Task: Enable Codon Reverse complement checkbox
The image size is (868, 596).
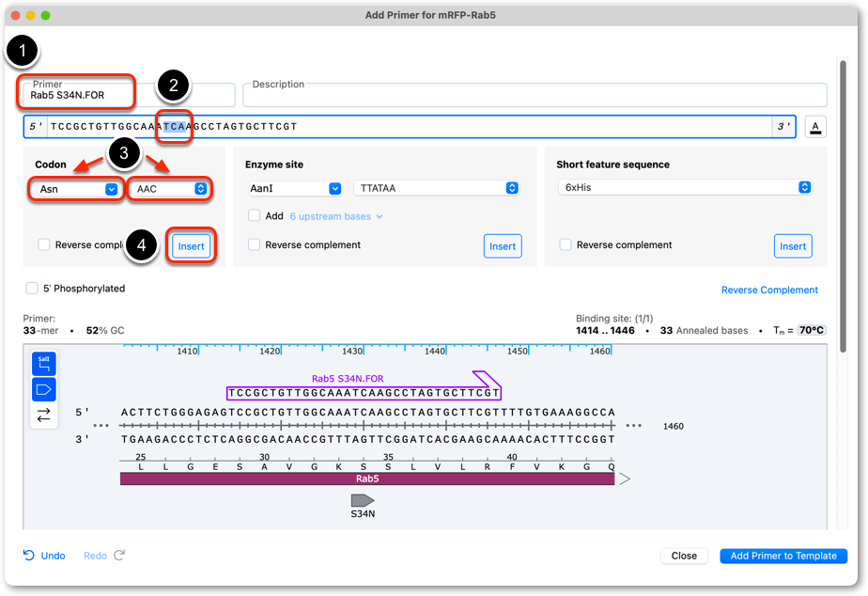Action: (44, 244)
